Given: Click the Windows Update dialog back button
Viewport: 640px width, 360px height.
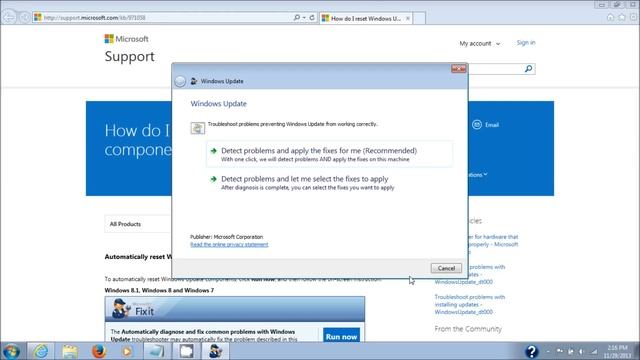Looking at the screenshot, I should [x=180, y=81].
